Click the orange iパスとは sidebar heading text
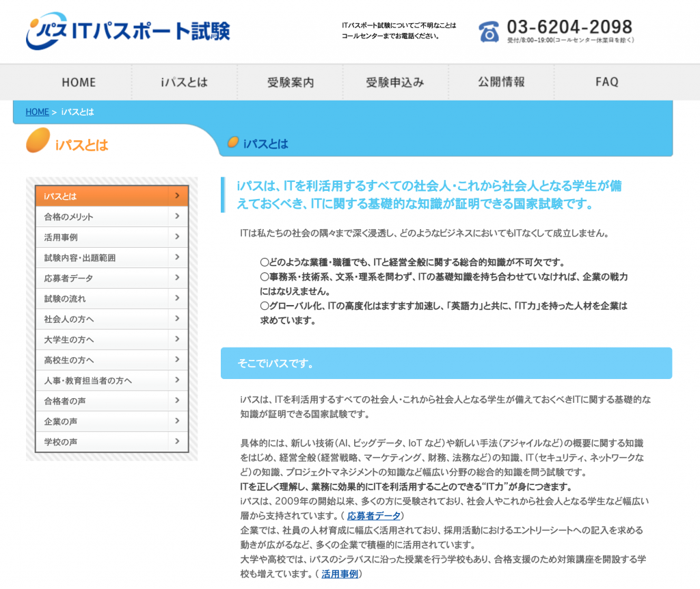The image size is (700, 589). (x=82, y=145)
